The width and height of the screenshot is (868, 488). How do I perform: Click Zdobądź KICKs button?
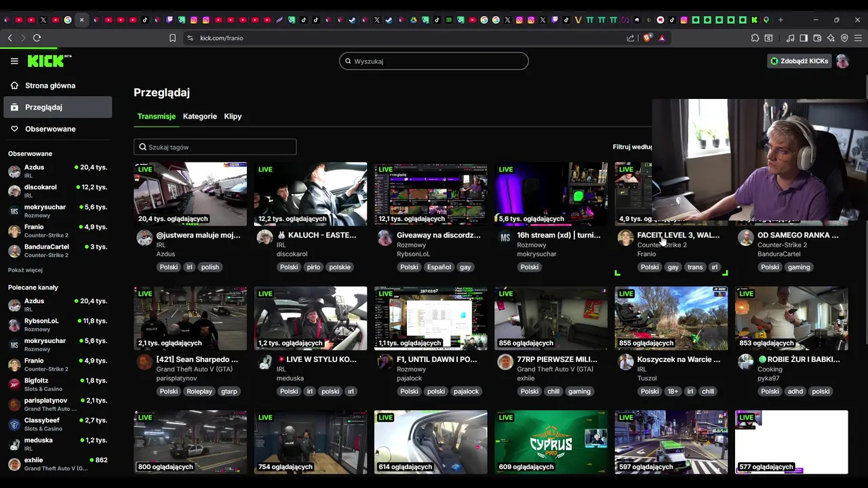799,61
